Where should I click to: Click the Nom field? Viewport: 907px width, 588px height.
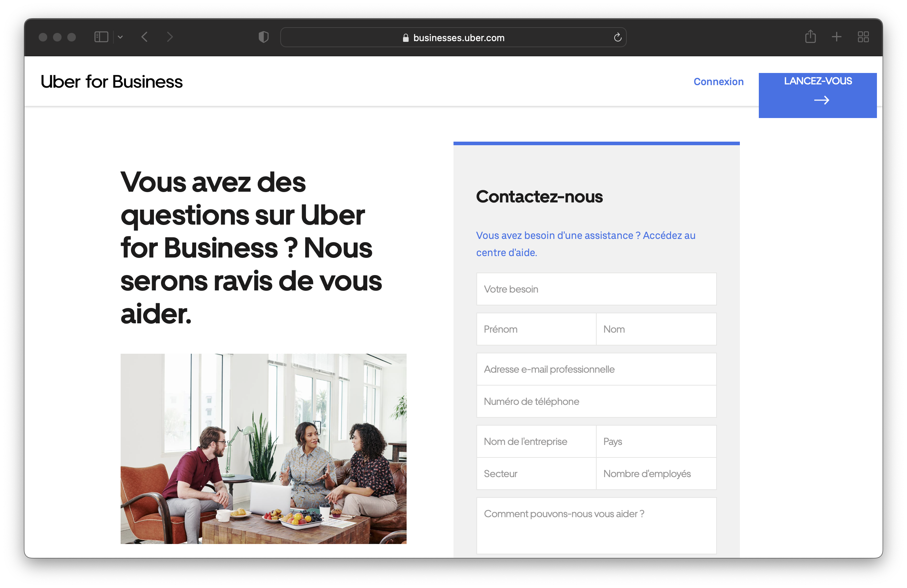tap(656, 329)
